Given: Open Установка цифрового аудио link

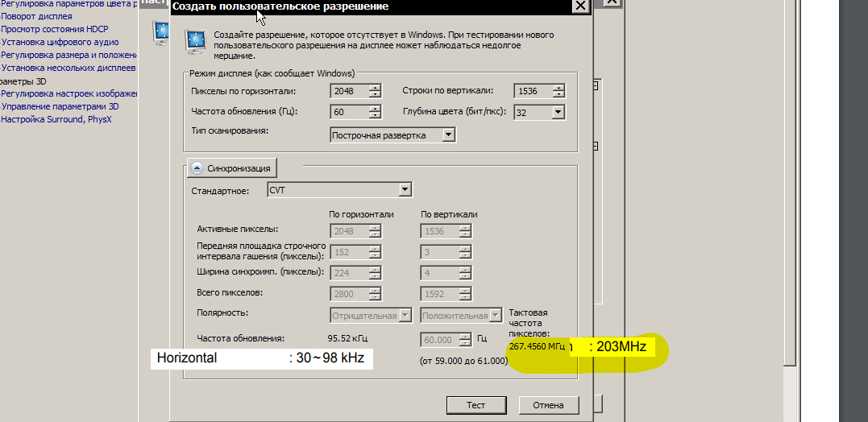Looking at the screenshot, I should point(60,42).
